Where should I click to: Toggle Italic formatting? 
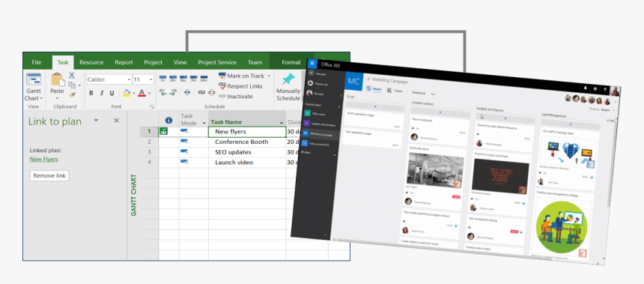click(101, 94)
